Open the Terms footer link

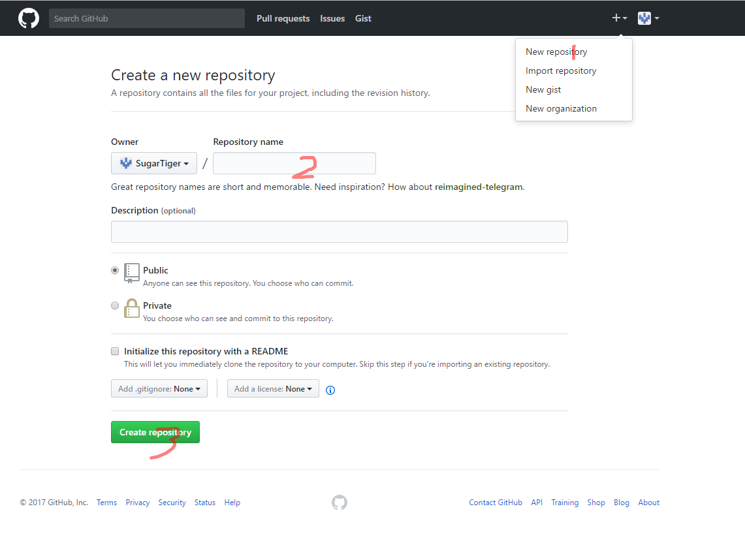106,503
